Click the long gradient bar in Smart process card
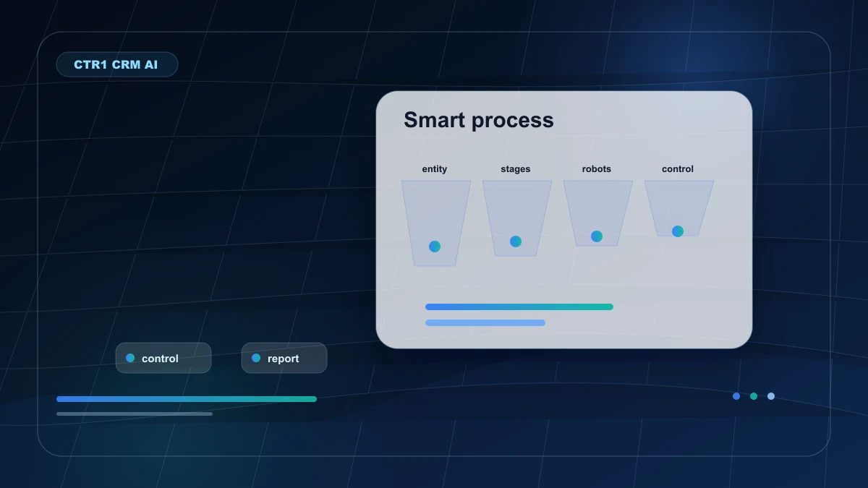868x488 pixels. (519, 307)
